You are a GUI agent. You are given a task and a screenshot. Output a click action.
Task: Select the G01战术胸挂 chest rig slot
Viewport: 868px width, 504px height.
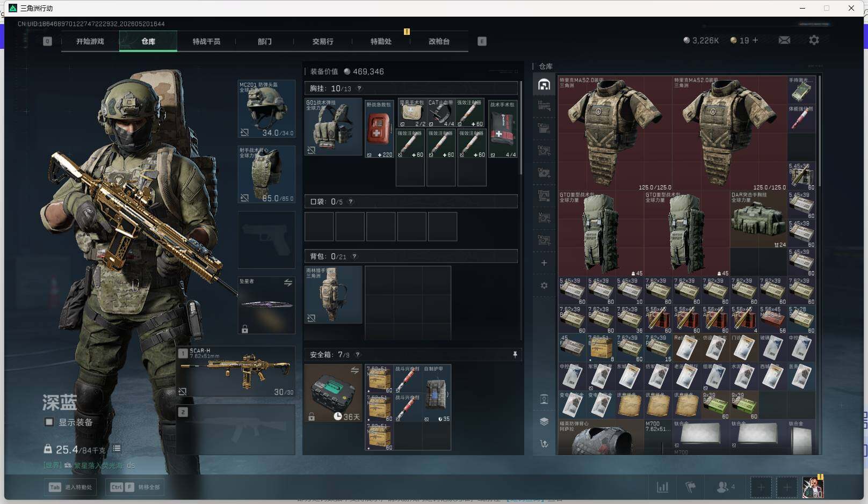tap(333, 127)
